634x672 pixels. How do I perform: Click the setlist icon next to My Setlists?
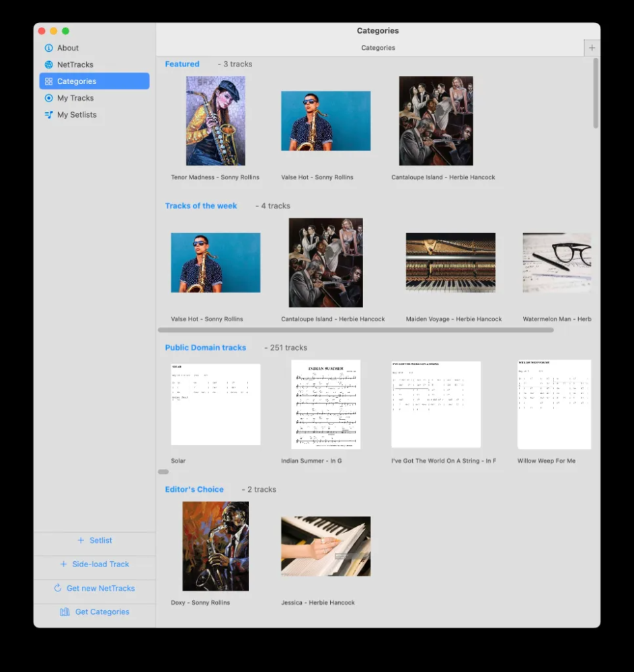[48, 114]
